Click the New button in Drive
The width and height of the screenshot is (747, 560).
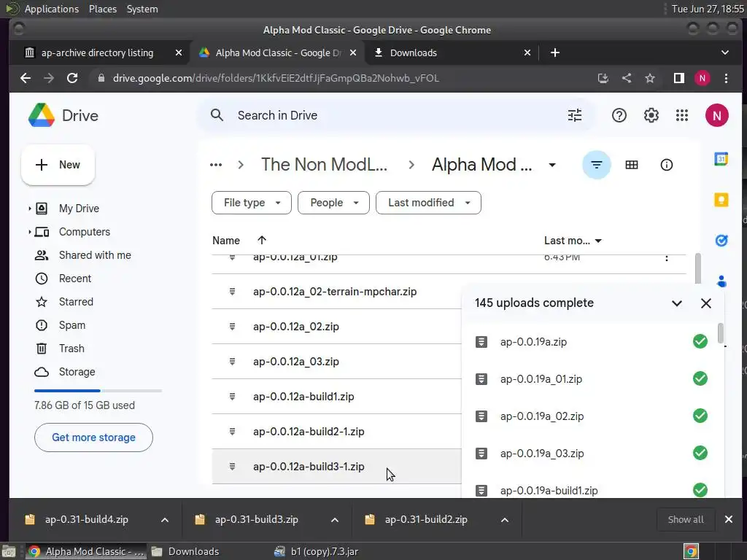point(58,165)
